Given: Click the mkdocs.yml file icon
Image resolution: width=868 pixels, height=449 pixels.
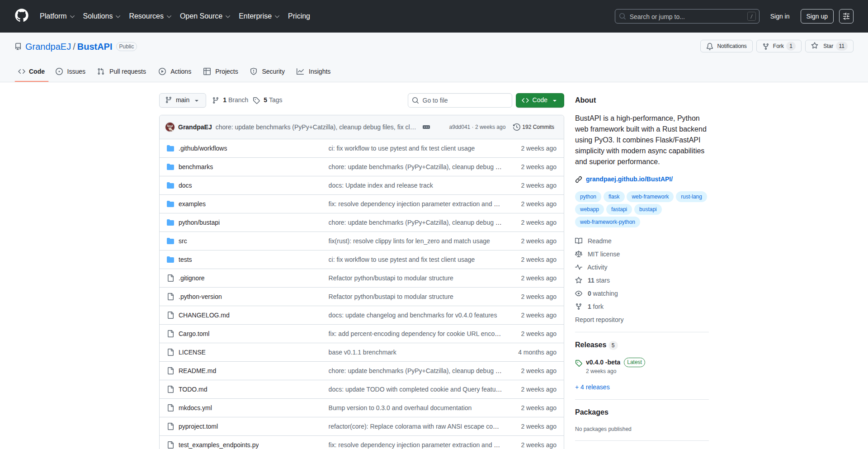Looking at the screenshot, I should [170, 408].
